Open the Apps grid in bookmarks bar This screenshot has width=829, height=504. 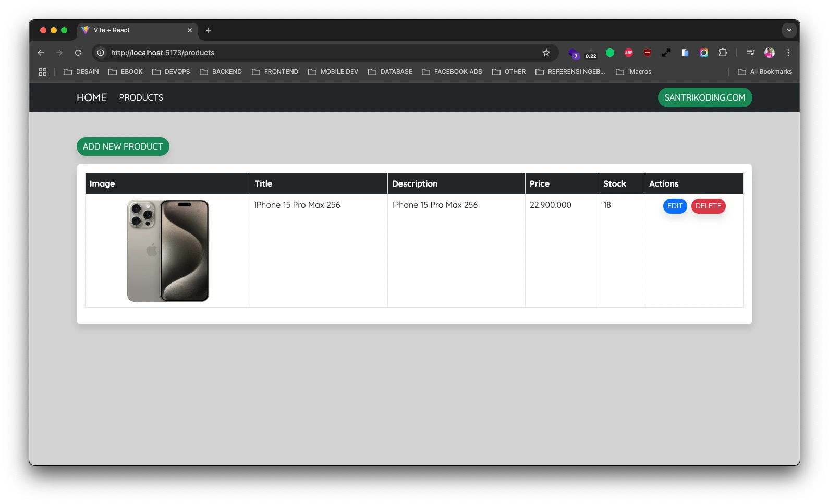point(43,72)
